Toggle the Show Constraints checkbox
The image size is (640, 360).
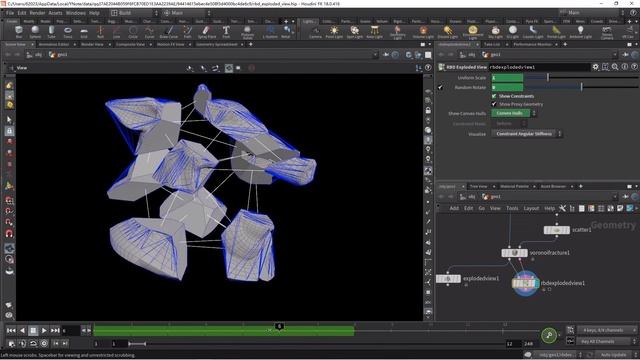coord(494,96)
